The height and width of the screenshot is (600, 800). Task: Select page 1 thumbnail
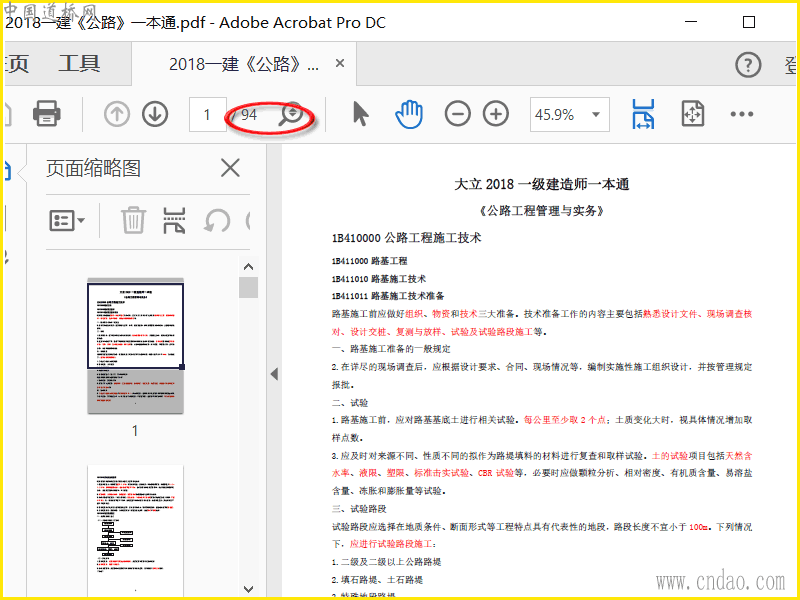point(135,345)
